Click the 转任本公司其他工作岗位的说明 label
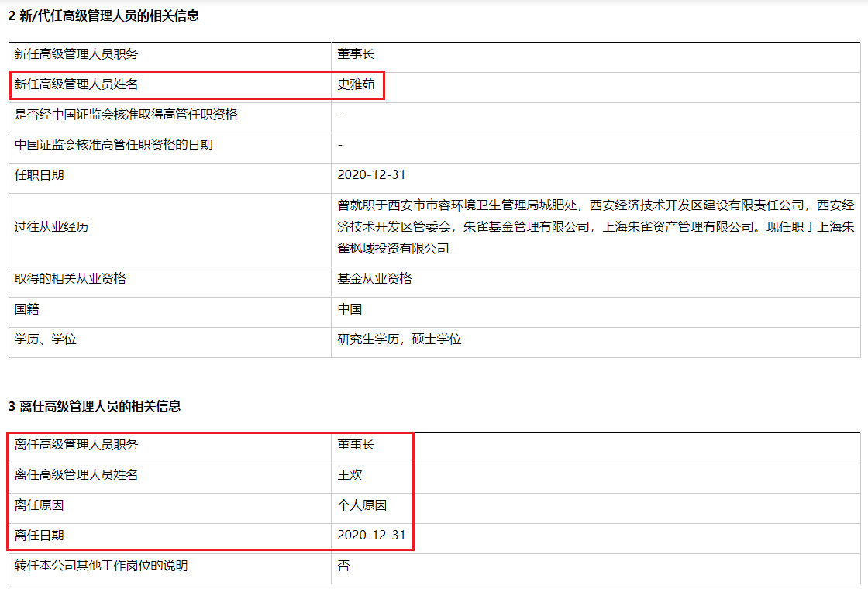 pyautogui.click(x=102, y=566)
